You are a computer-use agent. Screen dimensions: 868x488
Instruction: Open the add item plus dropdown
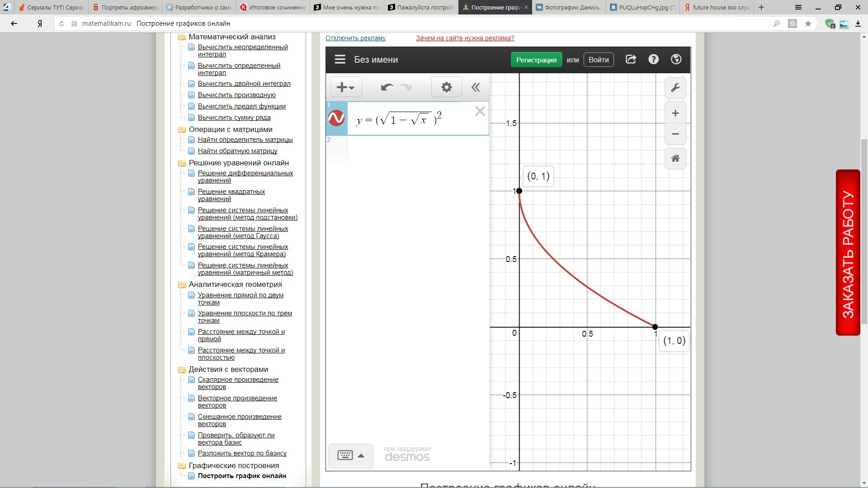(346, 87)
